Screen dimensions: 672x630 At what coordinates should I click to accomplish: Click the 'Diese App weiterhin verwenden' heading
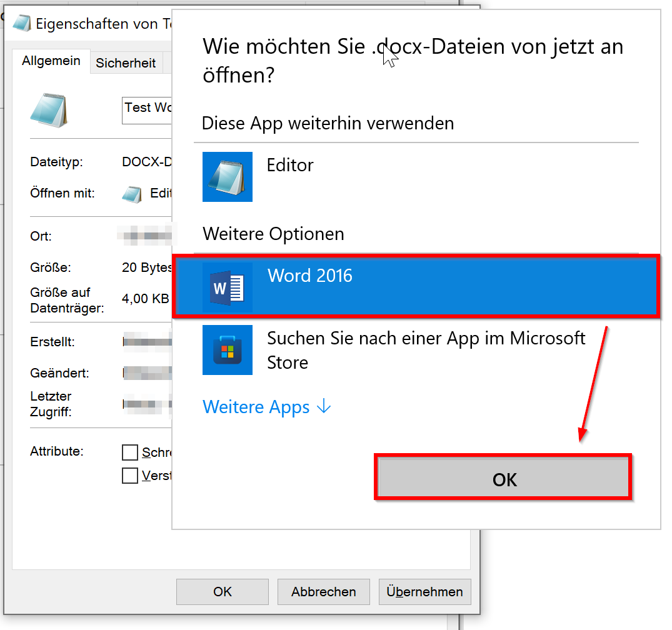[x=328, y=123]
